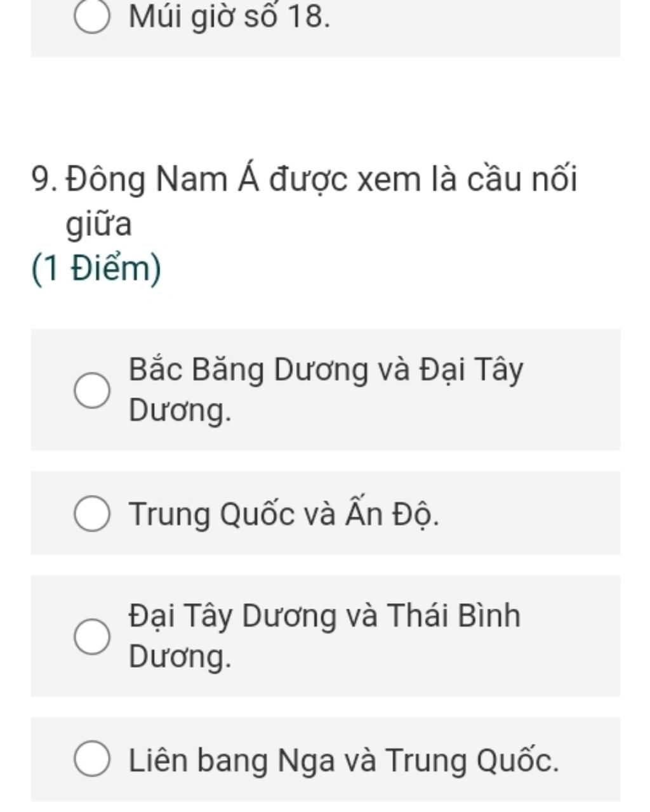Screen dimensions: 650x812
Task: Click the 'Liên bang Nga và Trung Quốc.' label
Action: coord(344,759)
